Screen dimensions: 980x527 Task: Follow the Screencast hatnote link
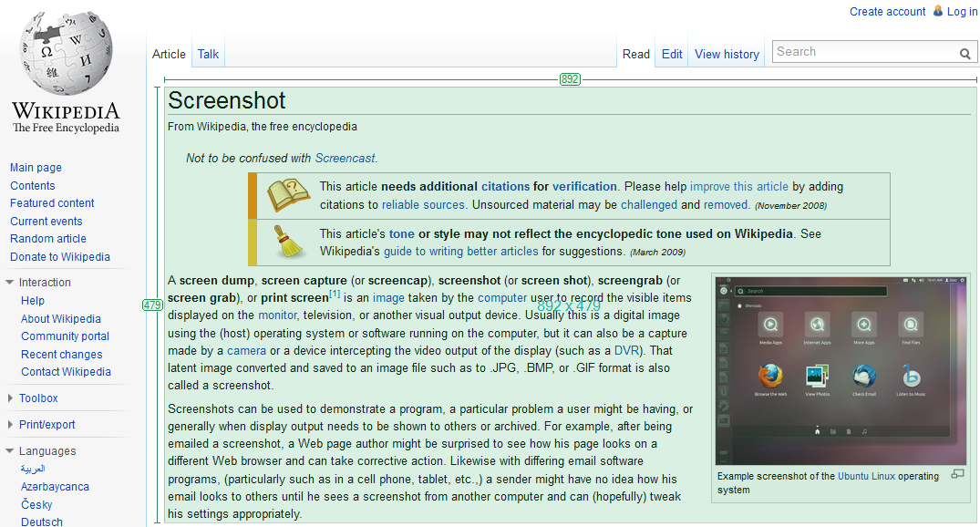(x=345, y=158)
